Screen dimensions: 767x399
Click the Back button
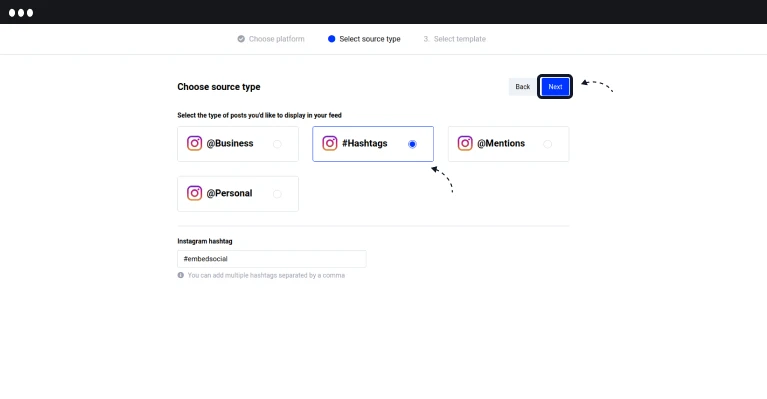[x=522, y=87]
